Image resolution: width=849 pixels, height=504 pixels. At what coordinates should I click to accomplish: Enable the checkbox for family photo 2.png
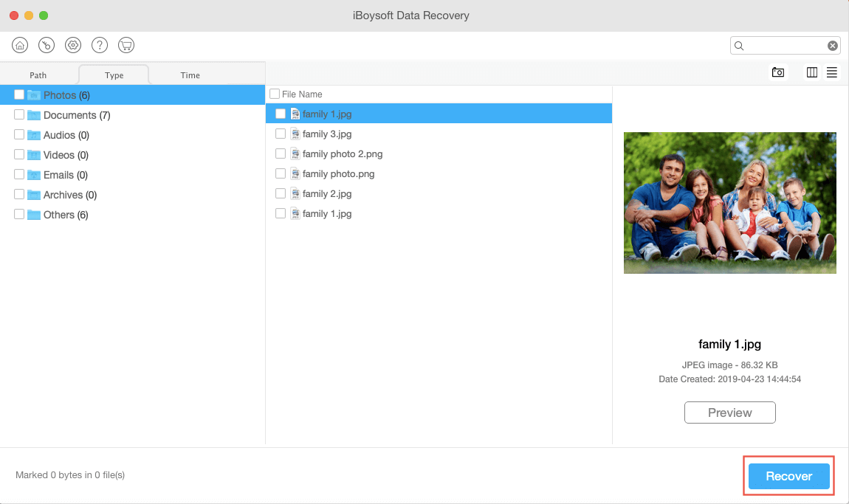(280, 153)
